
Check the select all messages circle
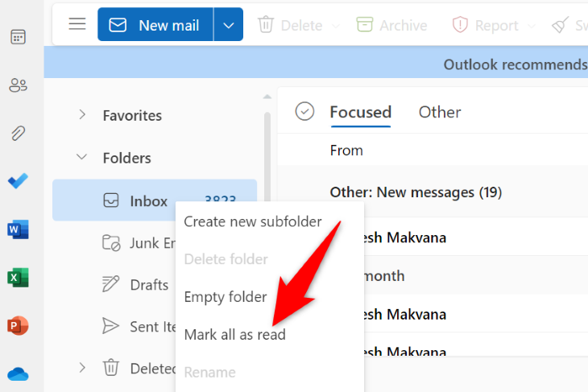tap(304, 112)
